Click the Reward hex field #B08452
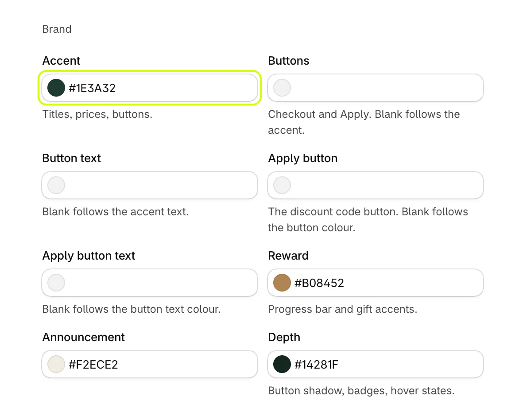 [376, 283]
